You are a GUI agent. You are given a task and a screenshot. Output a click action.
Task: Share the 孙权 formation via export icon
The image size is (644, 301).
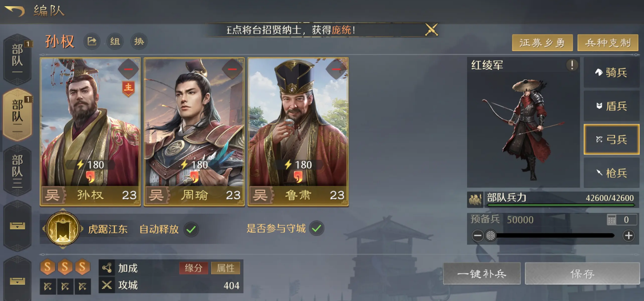(92, 41)
